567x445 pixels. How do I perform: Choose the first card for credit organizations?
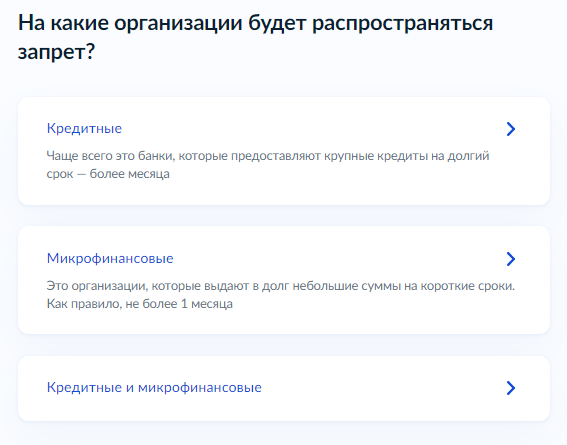coord(284,151)
